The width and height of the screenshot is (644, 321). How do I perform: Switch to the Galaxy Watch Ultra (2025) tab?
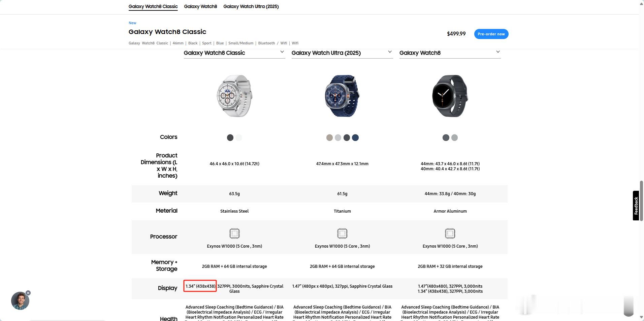pyautogui.click(x=251, y=6)
